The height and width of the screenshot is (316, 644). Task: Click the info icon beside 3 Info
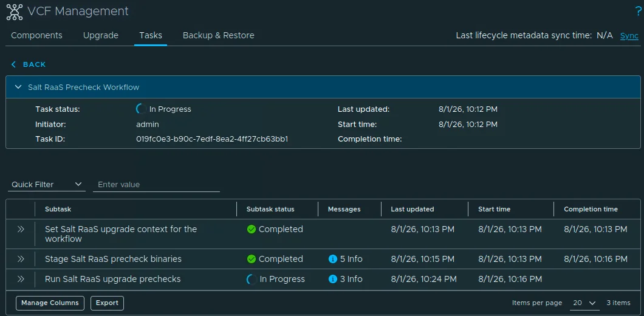[333, 280]
